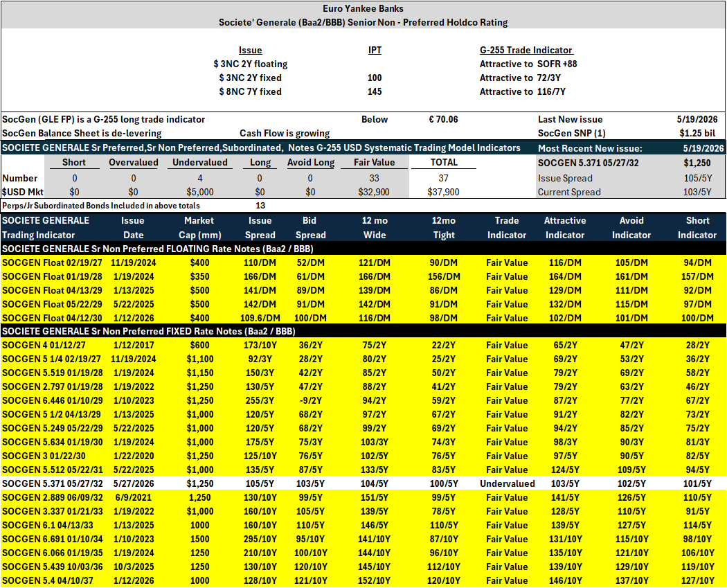Select the Undervalued count cell showing 4
The image size is (727, 588).
click(200, 178)
